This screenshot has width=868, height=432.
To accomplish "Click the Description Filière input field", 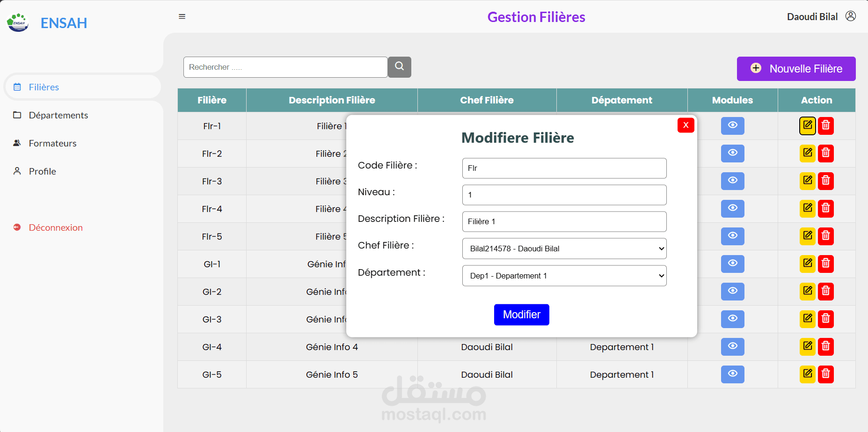I will click(x=564, y=221).
